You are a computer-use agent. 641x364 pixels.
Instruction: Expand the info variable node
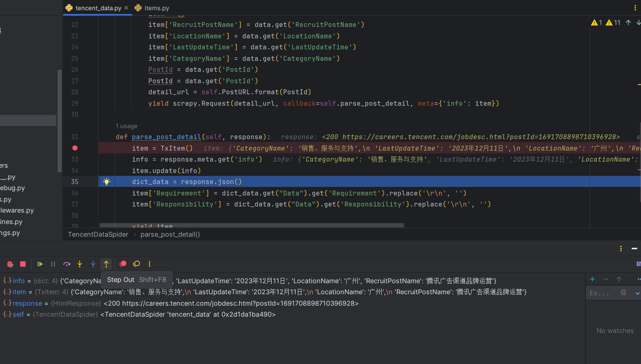[x=7, y=281]
